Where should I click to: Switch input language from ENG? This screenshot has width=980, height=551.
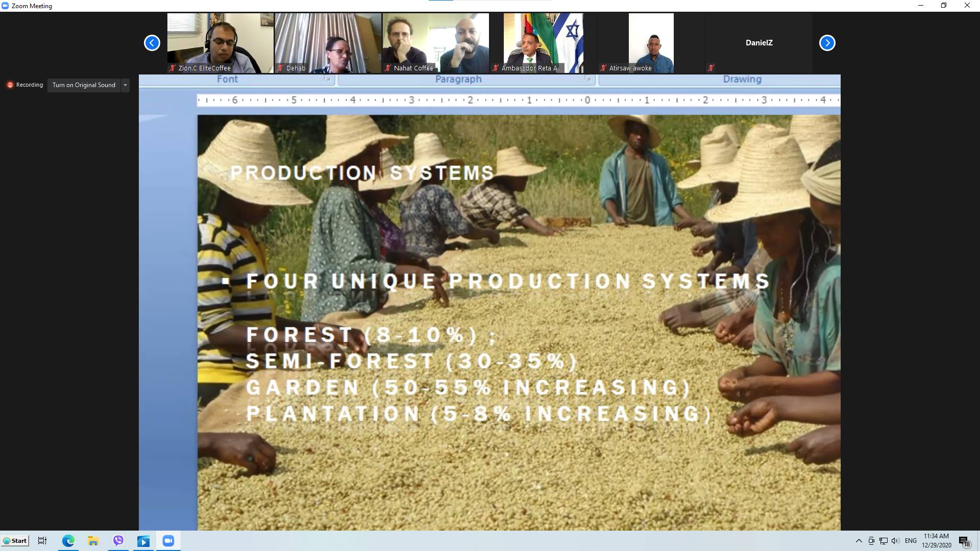coord(911,541)
